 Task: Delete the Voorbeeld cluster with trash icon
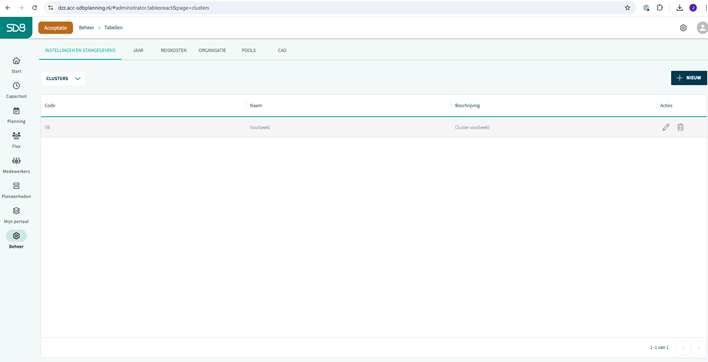pyautogui.click(x=680, y=127)
